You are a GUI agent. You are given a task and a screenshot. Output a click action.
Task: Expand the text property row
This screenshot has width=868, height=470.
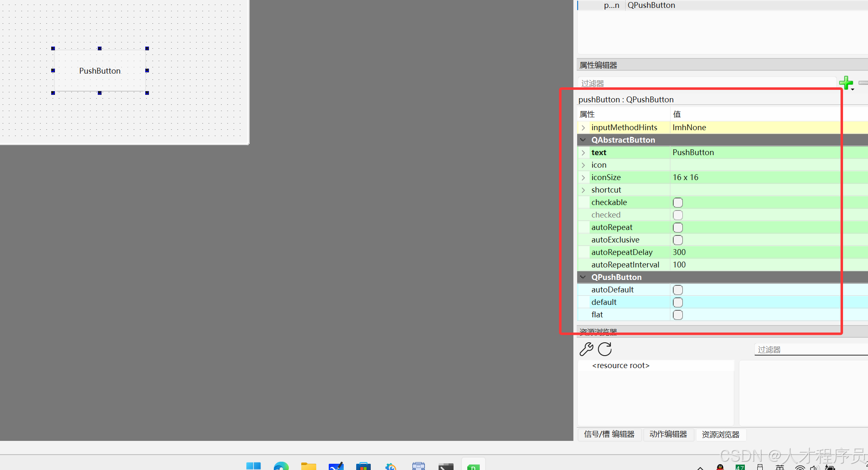pos(583,153)
